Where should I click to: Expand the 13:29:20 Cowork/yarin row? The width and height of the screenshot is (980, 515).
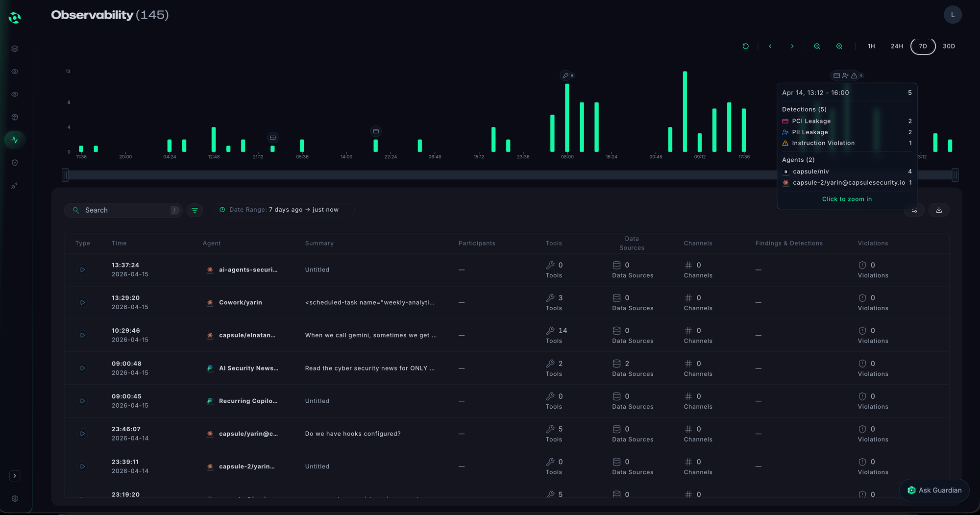(x=82, y=302)
